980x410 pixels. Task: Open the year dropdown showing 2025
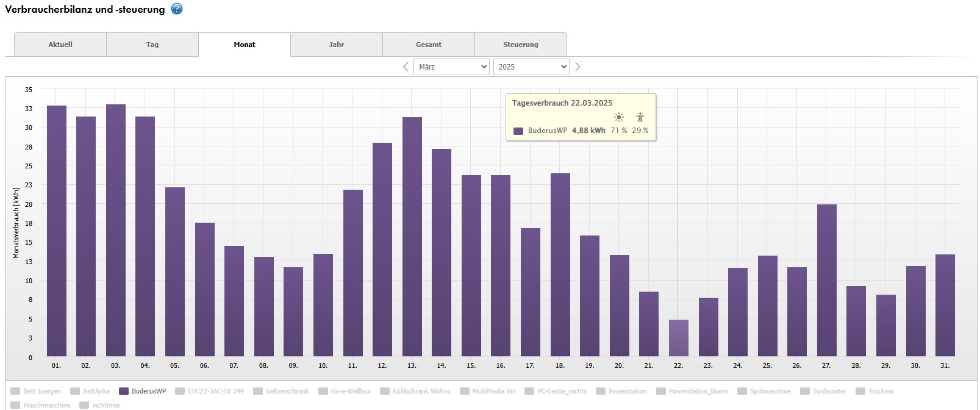[x=531, y=67]
